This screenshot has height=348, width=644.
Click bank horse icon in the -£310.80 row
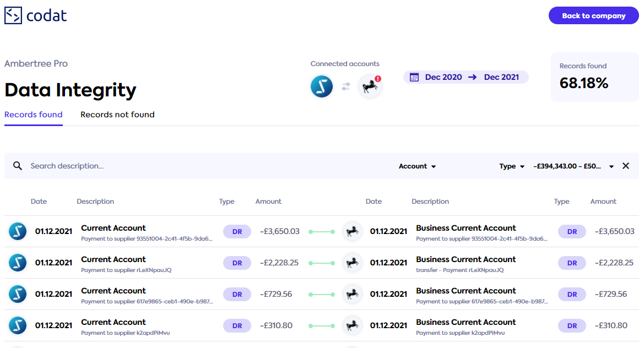tap(353, 325)
